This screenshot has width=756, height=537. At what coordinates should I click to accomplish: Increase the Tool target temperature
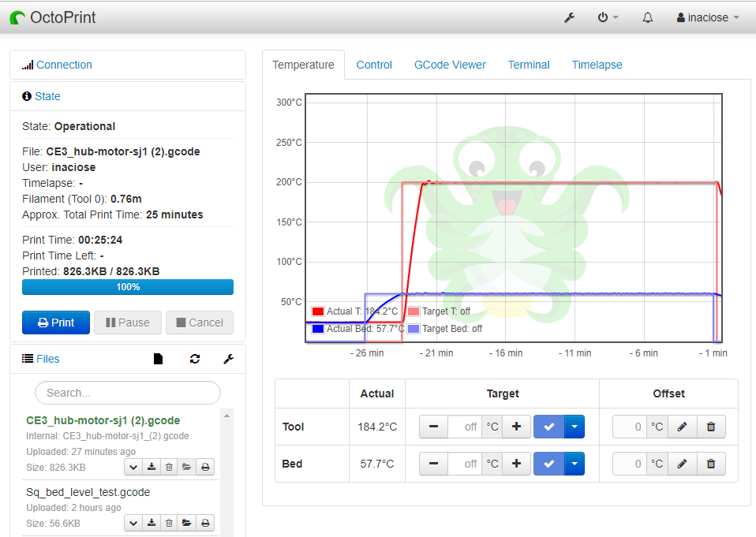[x=516, y=427]
